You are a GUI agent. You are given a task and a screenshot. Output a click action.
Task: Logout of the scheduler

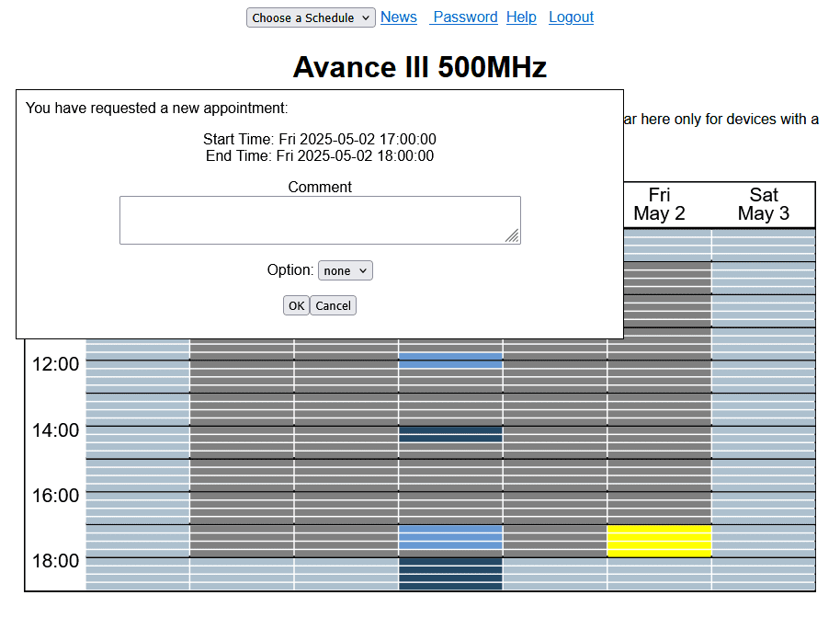pyautogui.click(x=571, y=17)
